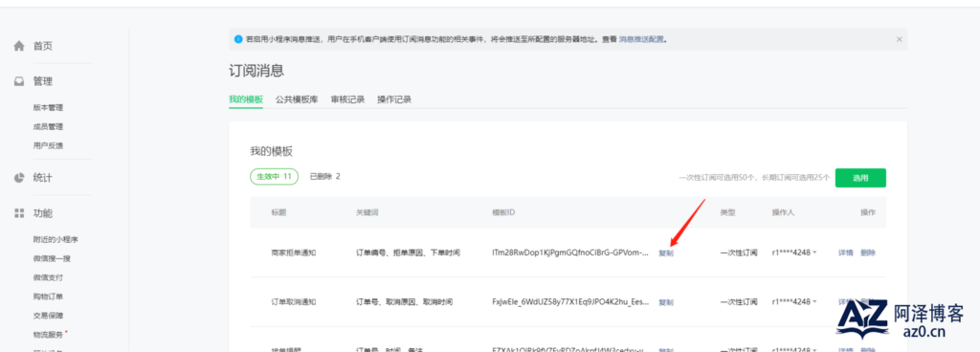980x352 pixels.
Task: Click the 操作人 column header
Action: [783, 212]
